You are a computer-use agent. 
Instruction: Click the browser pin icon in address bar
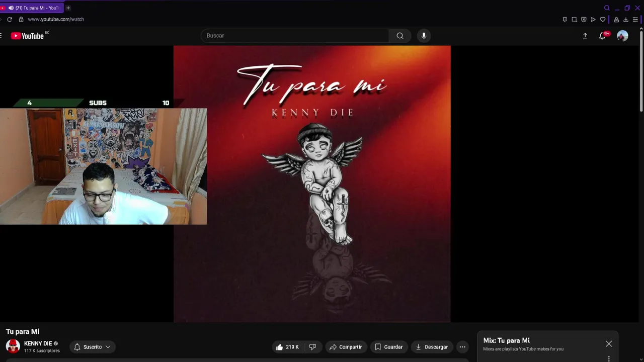coord(565,20)
